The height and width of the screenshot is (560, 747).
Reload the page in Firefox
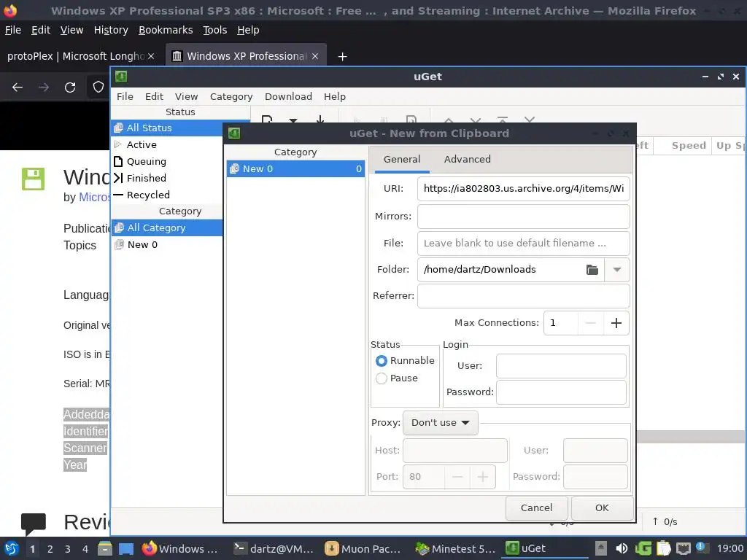point(70,87)
